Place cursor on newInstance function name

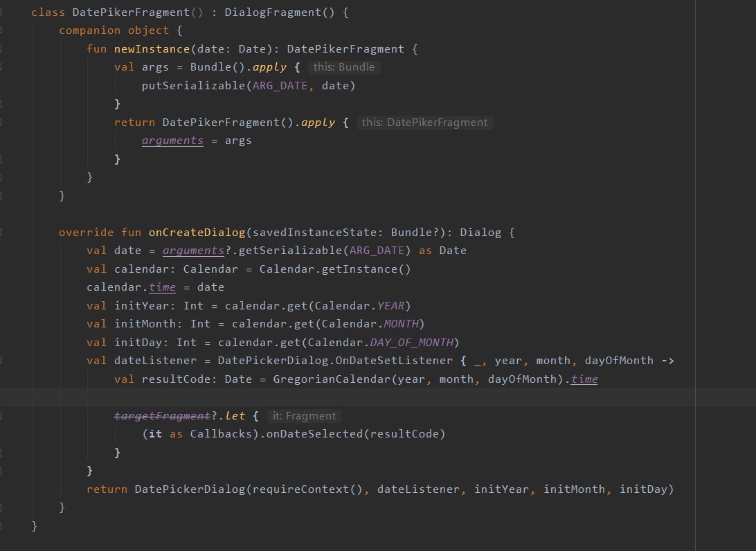(152, 48)
